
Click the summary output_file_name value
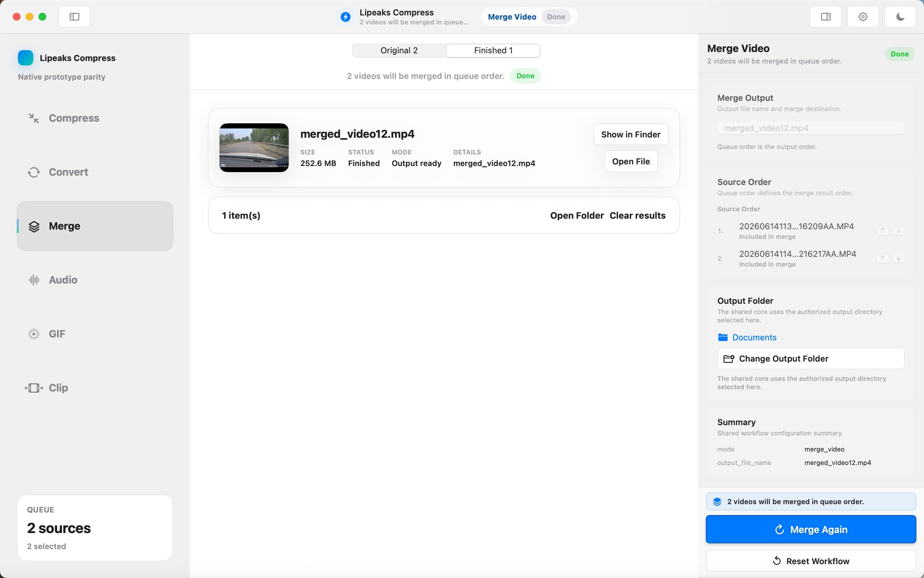[x=838, y=462]
